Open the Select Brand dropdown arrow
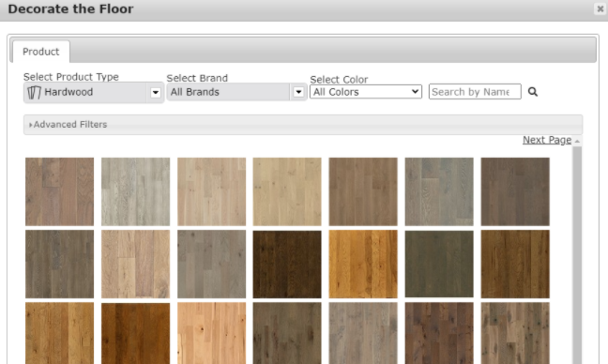The image size is (608, 364). pyautogui.click(x=298, y=92)
